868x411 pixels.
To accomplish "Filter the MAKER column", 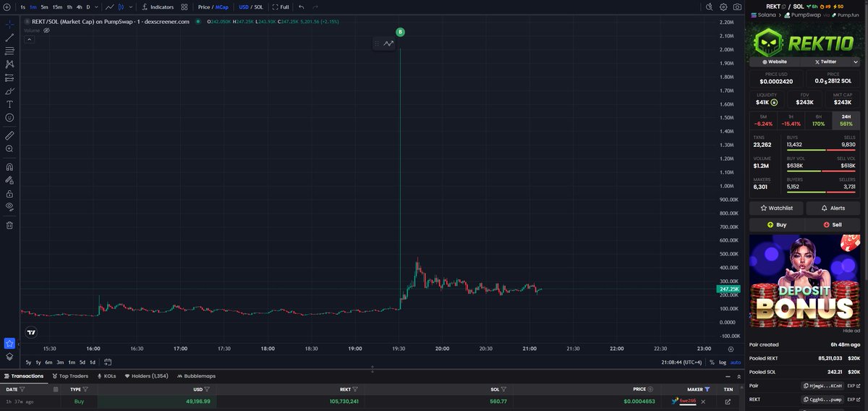I will [x=707, y=389].
